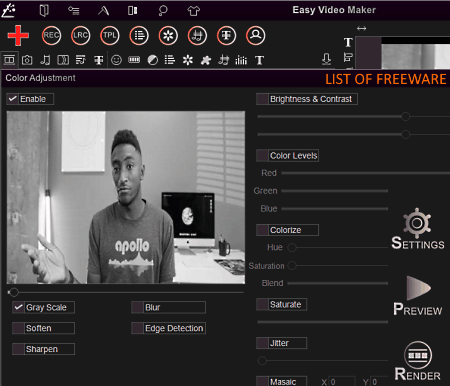This screenshot has height=386, width=450.
Task: Click the Hue slider handle
Action: point(292,247)
